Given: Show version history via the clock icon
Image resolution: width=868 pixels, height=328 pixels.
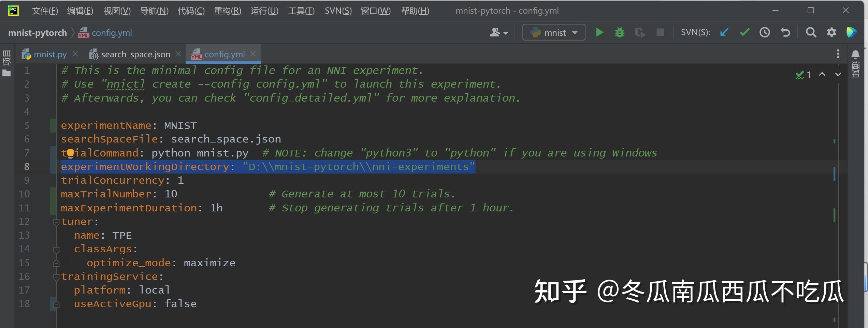Looking at the screenshot, I should point(764,32).
